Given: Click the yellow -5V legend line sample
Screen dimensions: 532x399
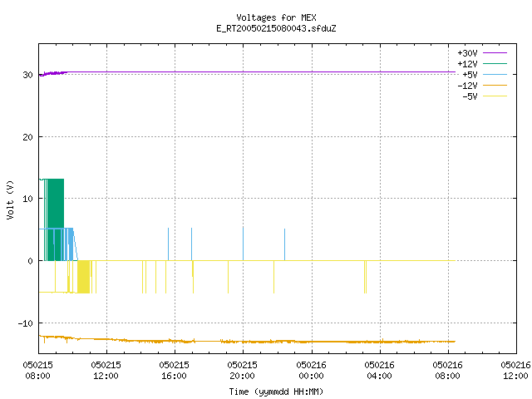Looking at the screenshot, I should 495,96.
